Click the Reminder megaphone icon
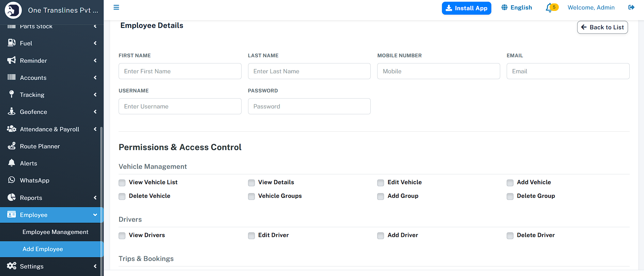 coord(12,60)
